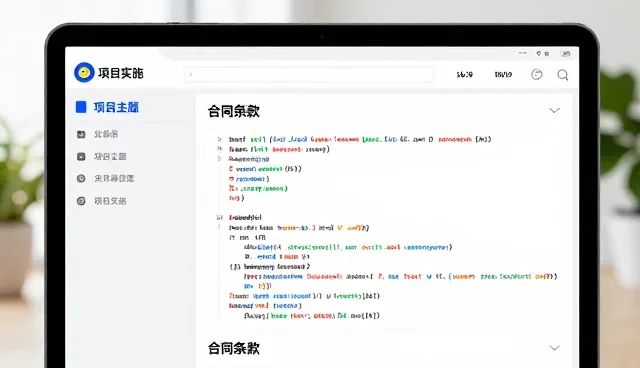Image resolution: width=640 pixels, height=368 pixels.
Task: Focus the empty search field in the header
Action: pyautogui.click(x=309, y=75)
